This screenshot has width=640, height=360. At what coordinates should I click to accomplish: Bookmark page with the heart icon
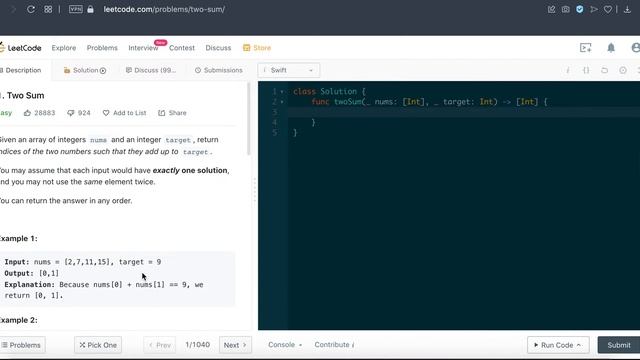point(608,9)
